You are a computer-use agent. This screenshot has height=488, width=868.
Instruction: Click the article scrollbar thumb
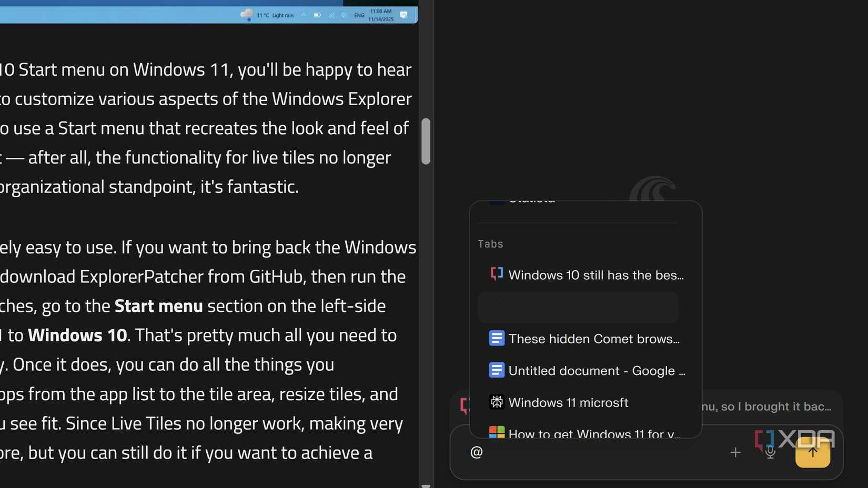(x=426, y=141)
